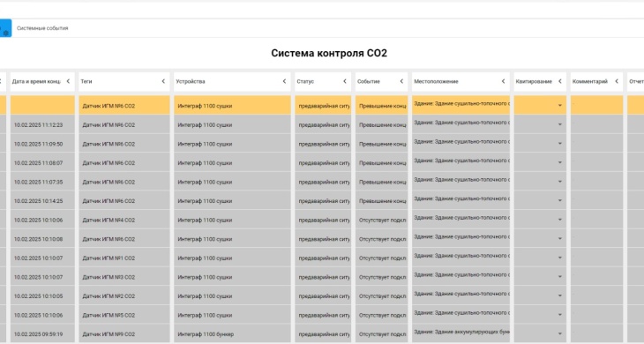Click the location cell in the yellow row
Image resolution: width=644 pixels, height=344 pixels.
[461, 106]
